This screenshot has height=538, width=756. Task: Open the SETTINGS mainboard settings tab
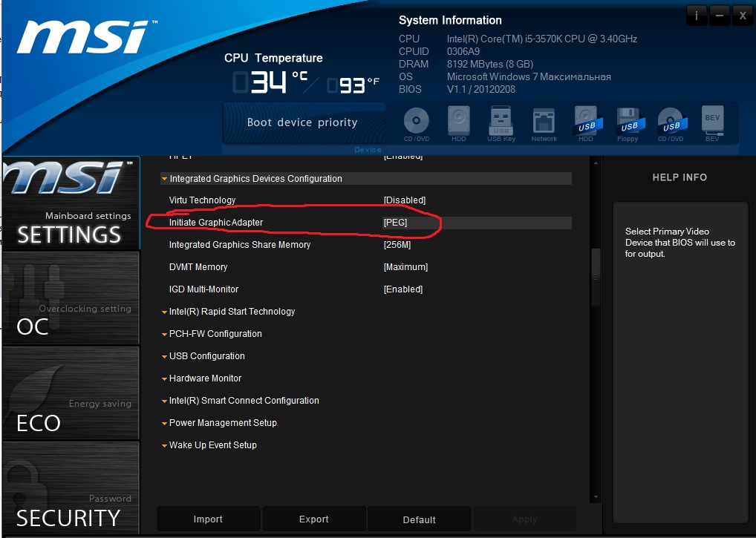[71, 203]
